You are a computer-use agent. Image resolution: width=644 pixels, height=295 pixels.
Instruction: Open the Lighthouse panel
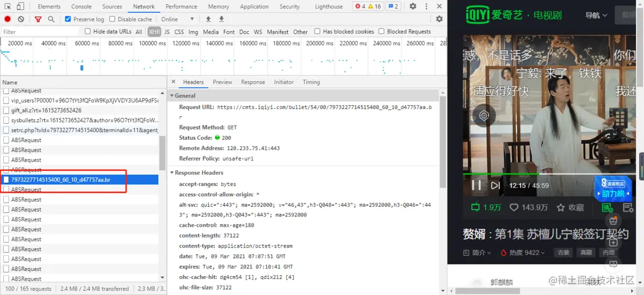click(329, 6)
